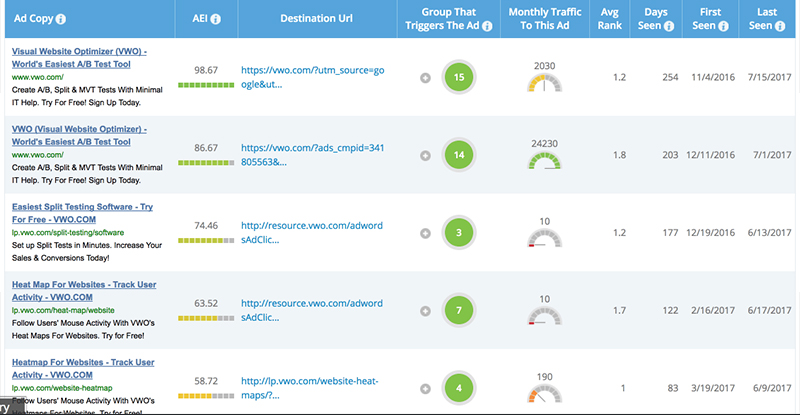Open the lp.vwo.com/website-heat-maps URL
Image resolution: width=800 pixels, height=415 pixels.
(310, 388)
